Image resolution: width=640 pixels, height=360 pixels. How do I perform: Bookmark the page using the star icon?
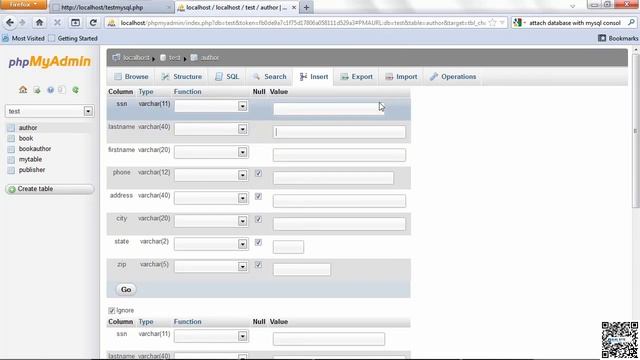[493, 23]
